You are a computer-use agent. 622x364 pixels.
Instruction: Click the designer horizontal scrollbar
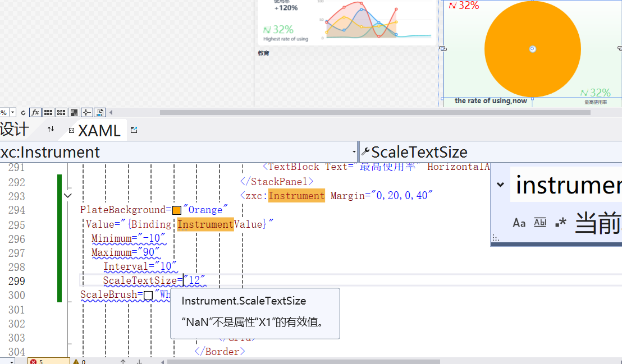(x=375, y=113)
